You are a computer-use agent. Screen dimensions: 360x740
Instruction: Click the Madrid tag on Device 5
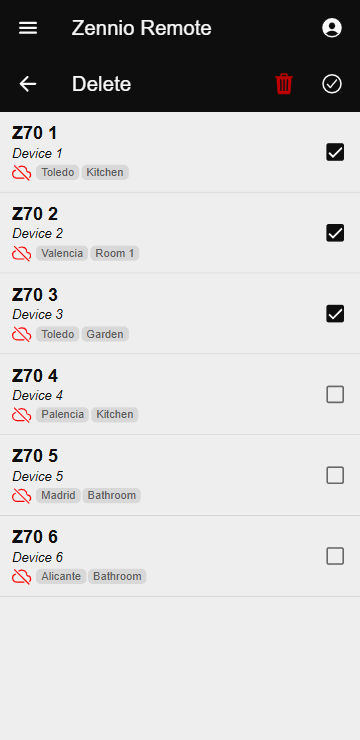point(59,496)
